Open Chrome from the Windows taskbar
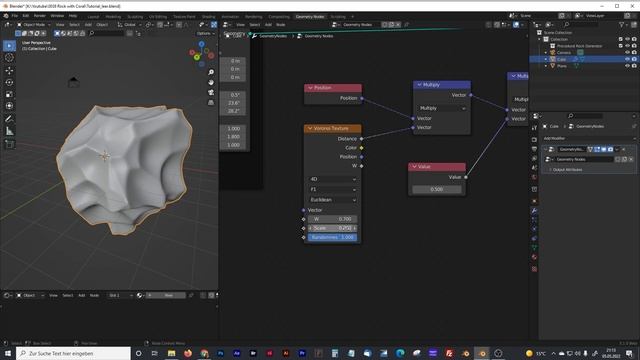This screenshot has width=640, height=360. point(204,353)
